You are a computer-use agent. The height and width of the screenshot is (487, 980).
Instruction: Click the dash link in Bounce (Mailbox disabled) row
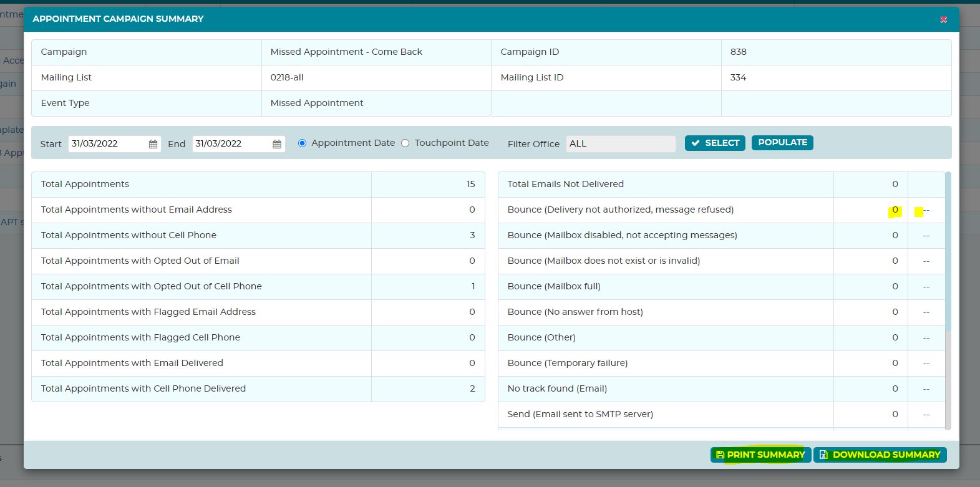click(x=926, y=236)
